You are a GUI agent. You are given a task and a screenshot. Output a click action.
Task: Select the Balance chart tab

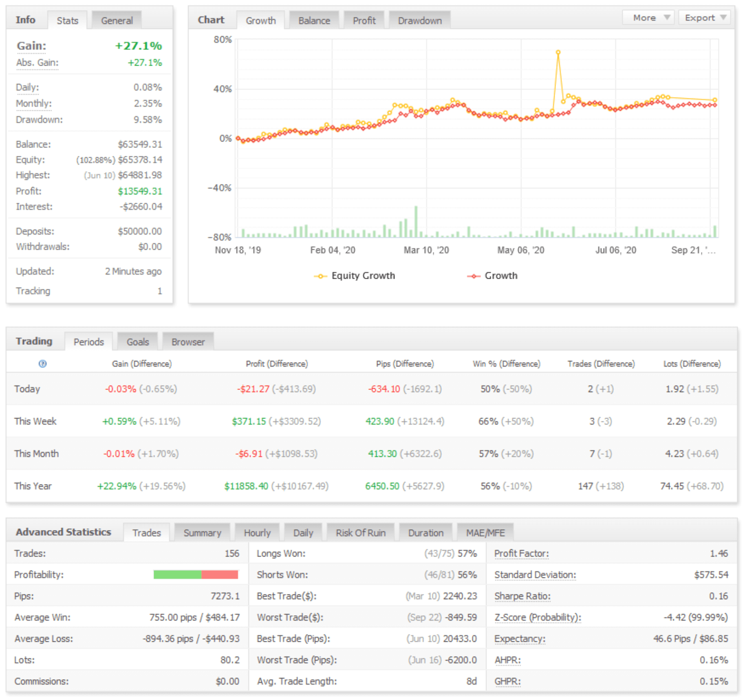pyautogui.click(x=314, y=20)
